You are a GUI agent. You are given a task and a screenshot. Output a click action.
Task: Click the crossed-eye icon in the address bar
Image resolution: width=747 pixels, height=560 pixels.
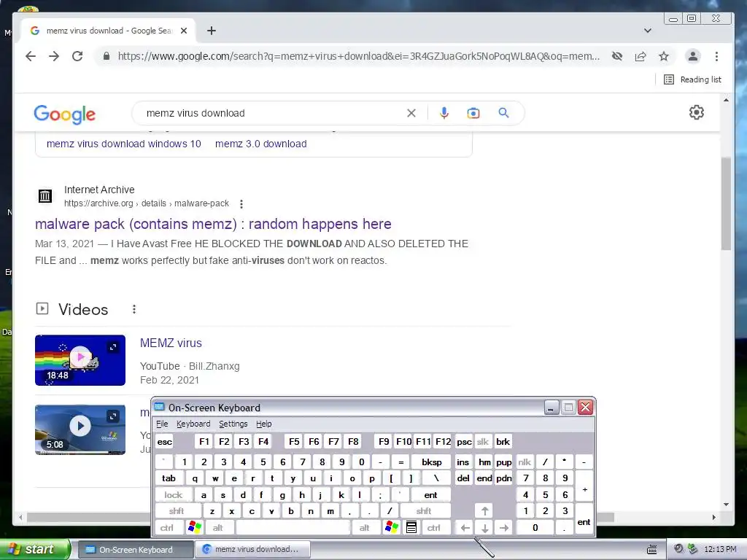pos(617,56)
